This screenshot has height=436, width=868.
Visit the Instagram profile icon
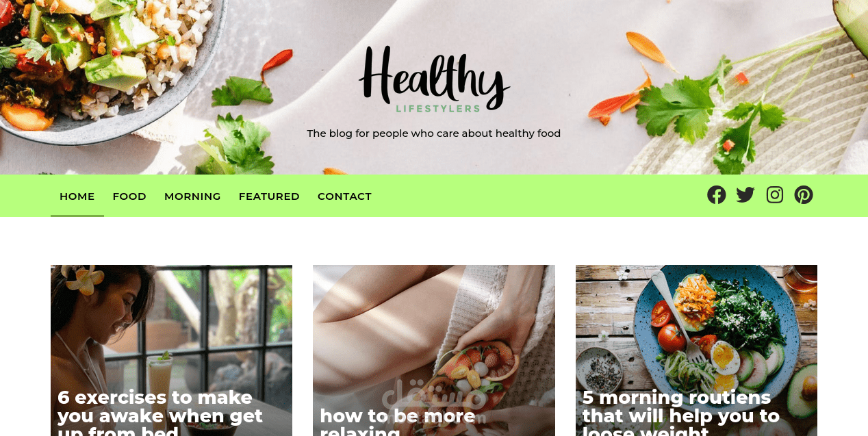coord(775,195)
